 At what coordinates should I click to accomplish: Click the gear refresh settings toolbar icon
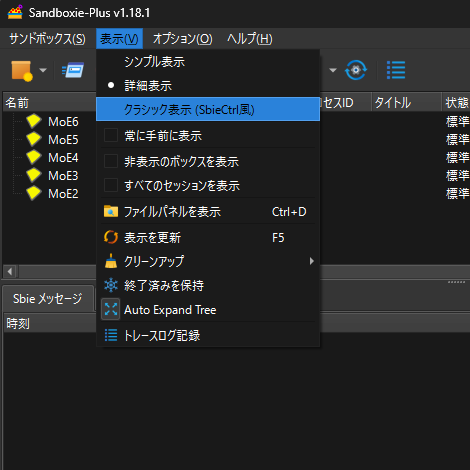click(356, 70)
